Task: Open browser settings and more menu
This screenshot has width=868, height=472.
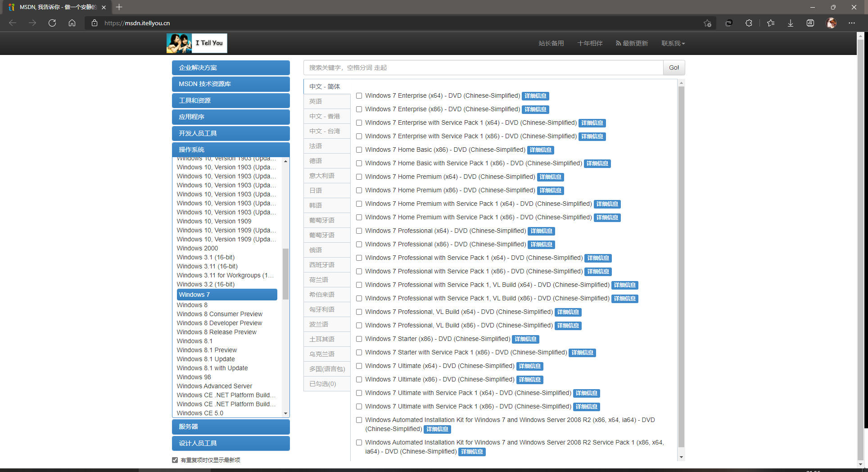Action: tap(852, 23)
